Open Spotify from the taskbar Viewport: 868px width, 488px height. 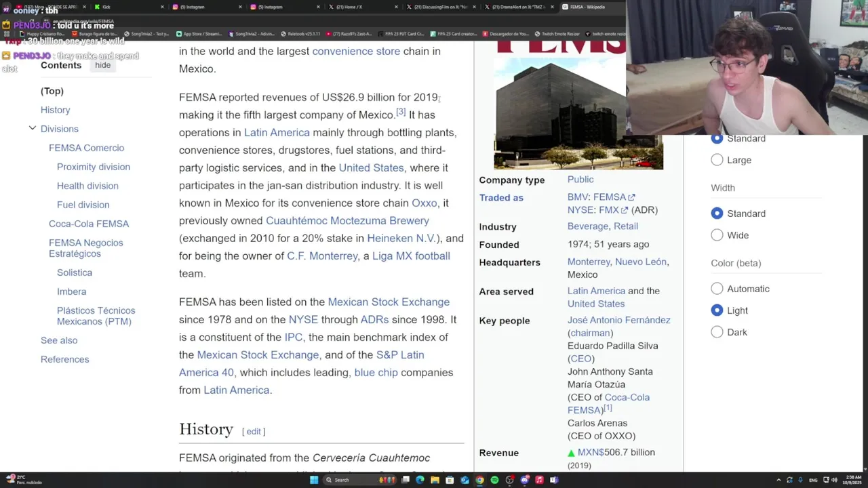[x=494, y=480]
